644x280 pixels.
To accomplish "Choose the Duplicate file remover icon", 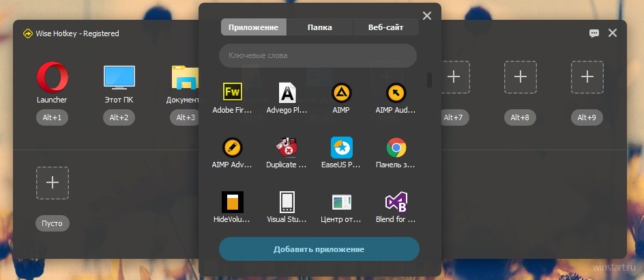I will click(x=287, y=148).
